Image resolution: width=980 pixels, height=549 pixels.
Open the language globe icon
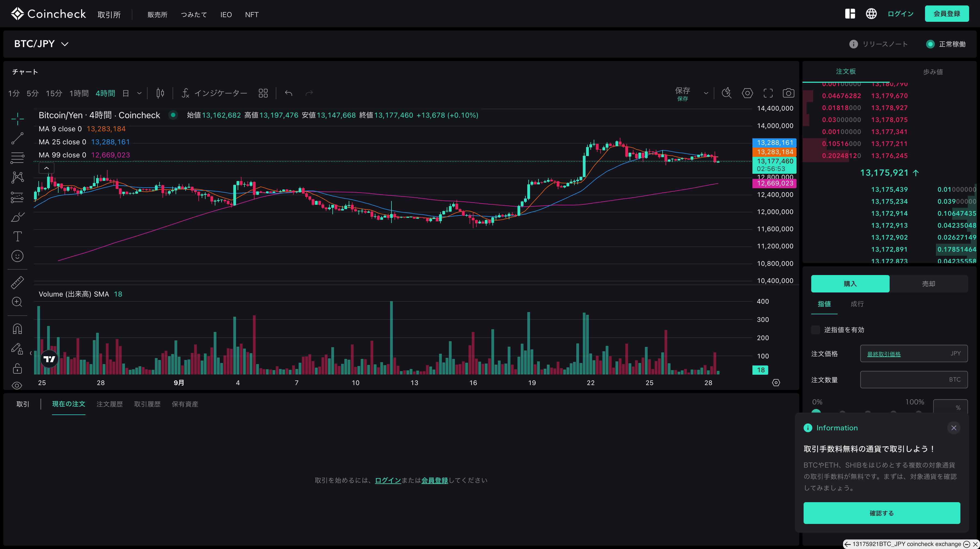(x=871, y=14)
